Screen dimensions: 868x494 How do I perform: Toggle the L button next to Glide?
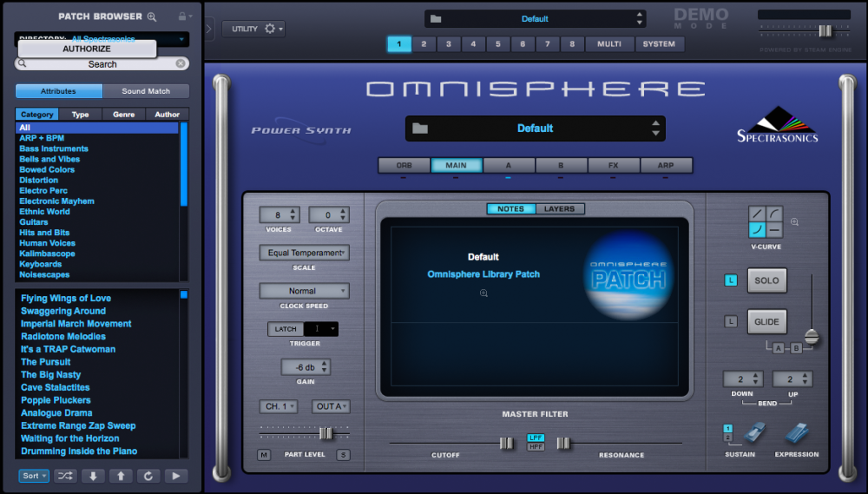tap(731, 321)
